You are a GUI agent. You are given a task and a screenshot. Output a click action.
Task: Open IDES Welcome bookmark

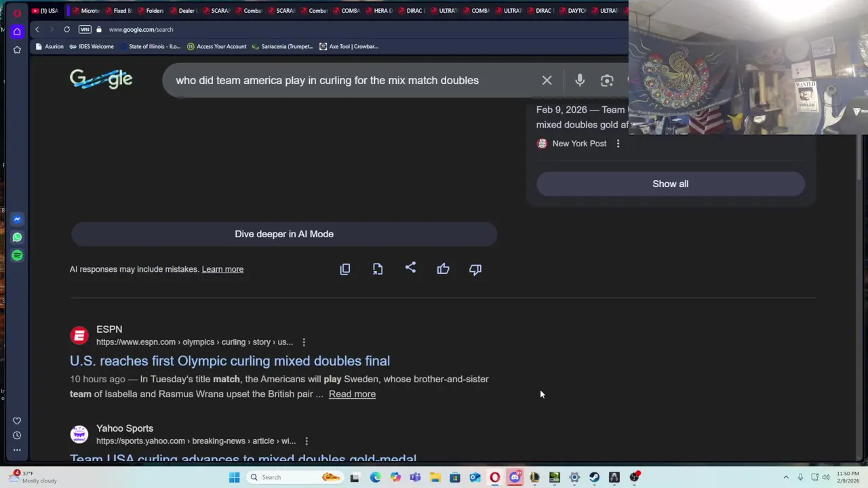92,46
